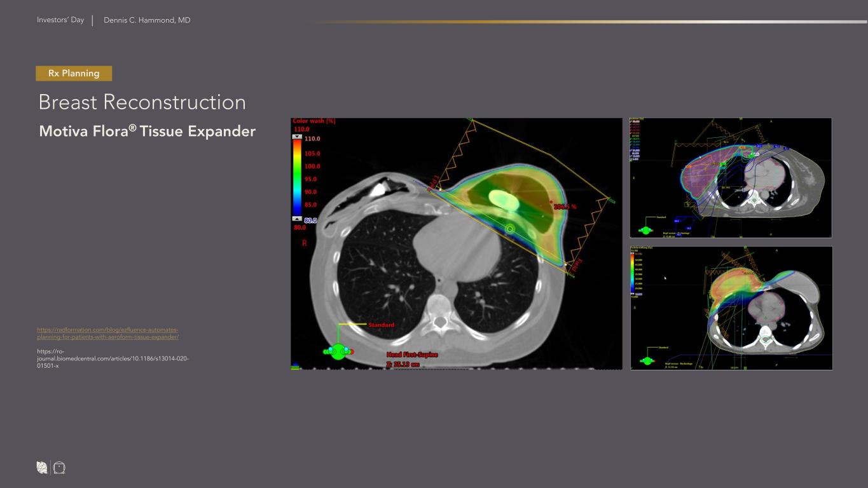The height and width of the screenshot is (488, 868).
Task: Click the orientation figure in bottom-right scan
Action: point(647,360)
